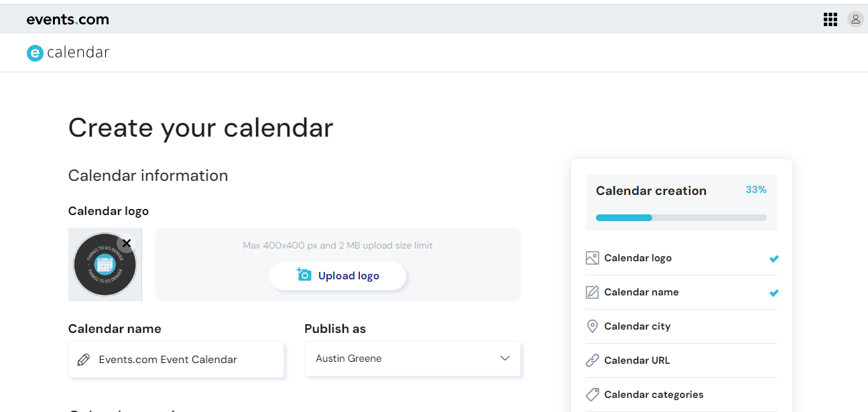Go to Calendar city checklist step
868x412 pixels.
pyautogui.click(x=681, y=326)
